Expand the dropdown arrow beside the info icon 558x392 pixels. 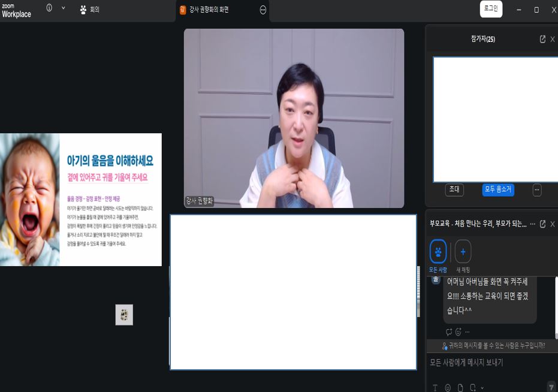tap(63, 8)
